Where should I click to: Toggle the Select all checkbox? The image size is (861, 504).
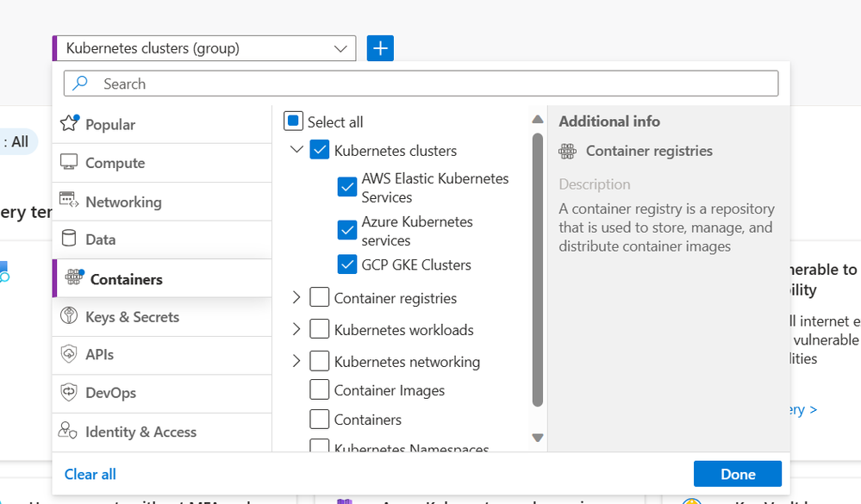click(x=293, y=121)
